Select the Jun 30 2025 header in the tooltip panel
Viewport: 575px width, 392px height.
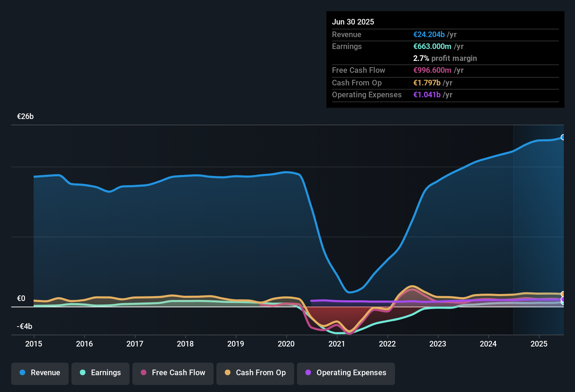coord(353,22)
